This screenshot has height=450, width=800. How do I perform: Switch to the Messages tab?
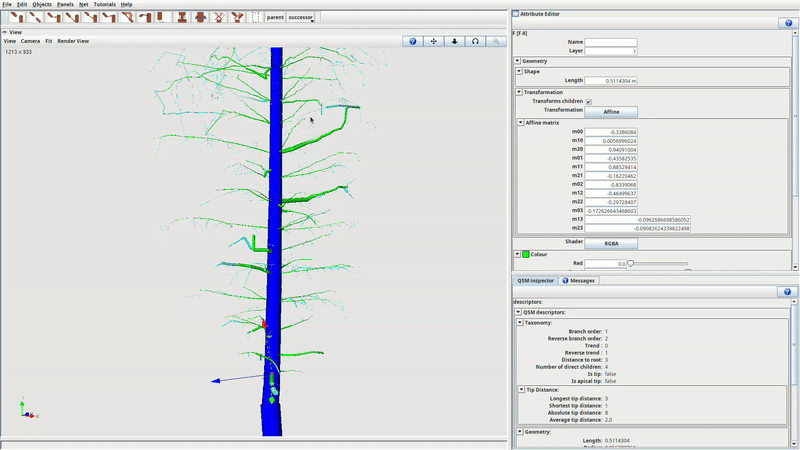pyautogui.click(x=578, y=281)
